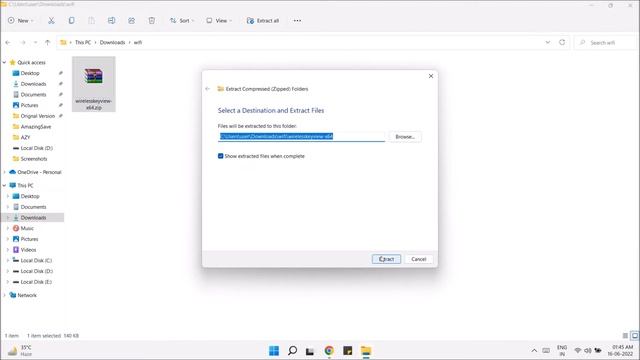Open the AmazingSave folder
Viewport: 640px width, 360px height.
click(x=36, y=127)
